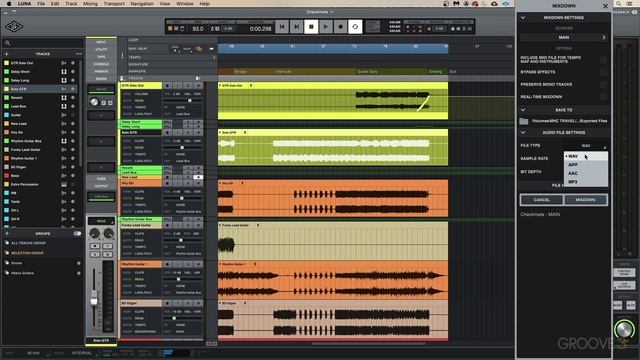This screenshot has width=640, height=360.
Task: Toggle visibility dot for Bass track
Action: (x=73, y=176)
